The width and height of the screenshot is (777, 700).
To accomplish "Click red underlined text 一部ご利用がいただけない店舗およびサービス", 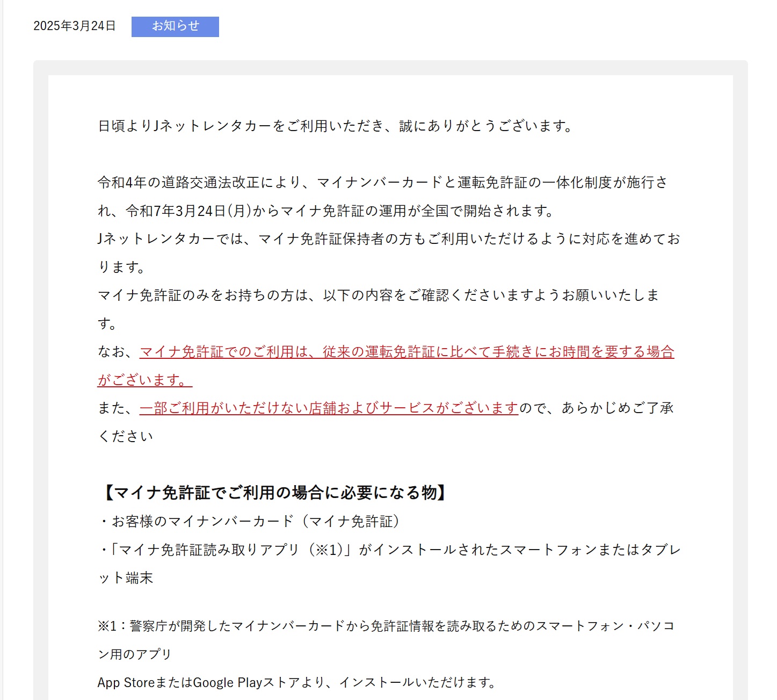I will 329,408.
